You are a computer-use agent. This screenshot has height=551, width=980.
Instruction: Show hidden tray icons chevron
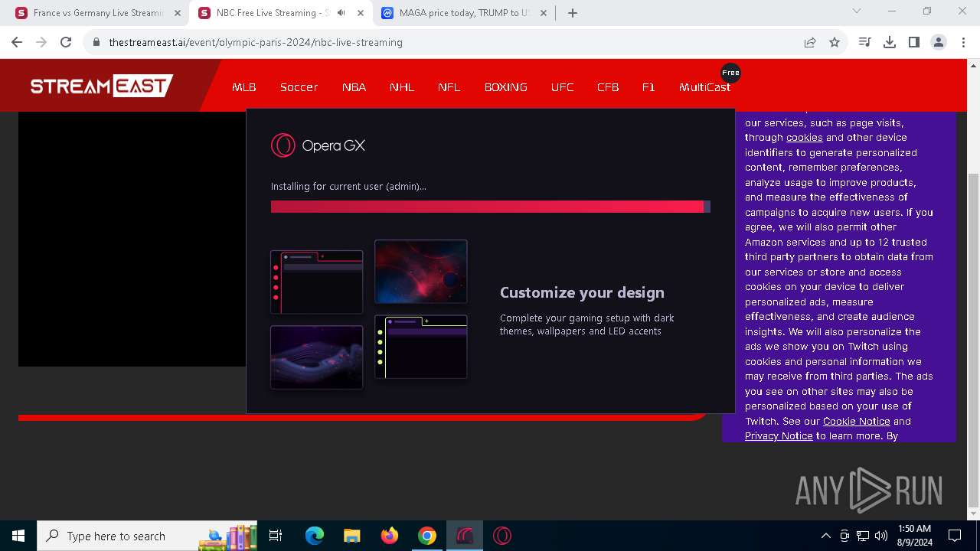click(x=825, y=536)
